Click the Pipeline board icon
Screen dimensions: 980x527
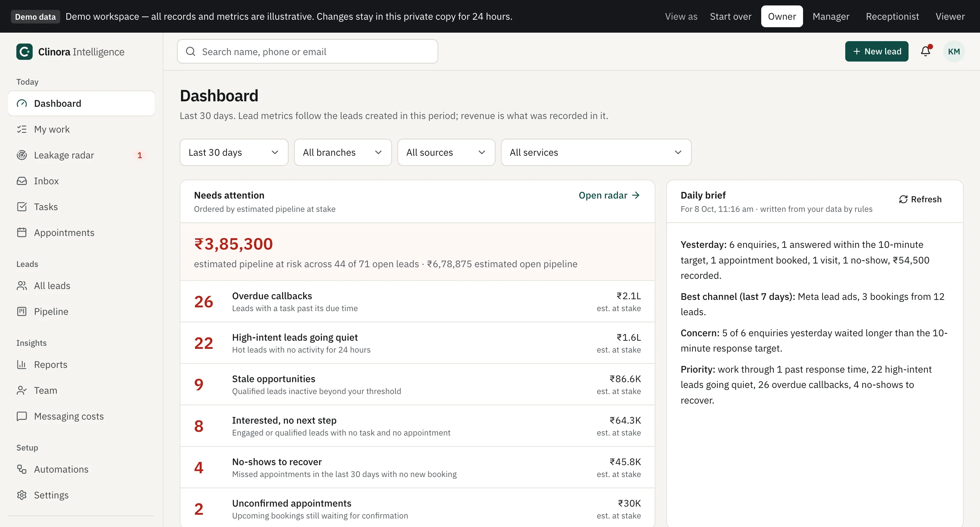point(22,311)
